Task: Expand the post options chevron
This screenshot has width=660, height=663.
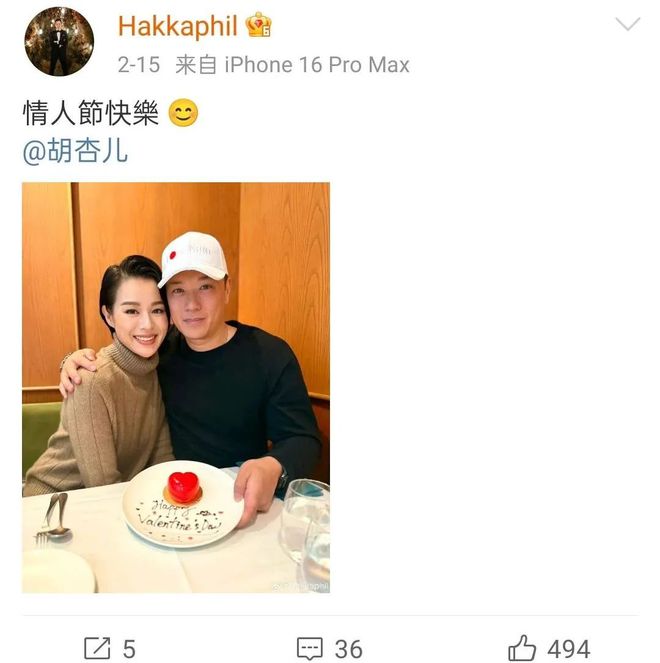Action: pos(628,24)
